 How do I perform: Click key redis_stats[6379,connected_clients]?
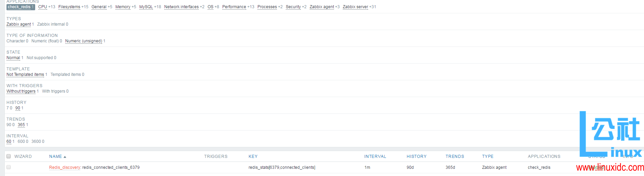(282, 167)
